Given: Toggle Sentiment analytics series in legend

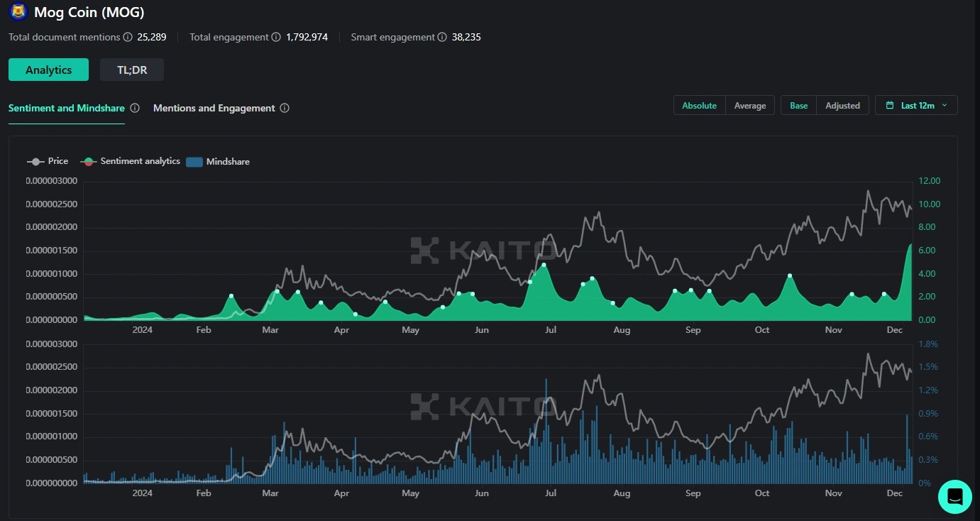Looking at the screenshot, I should 131,162.
